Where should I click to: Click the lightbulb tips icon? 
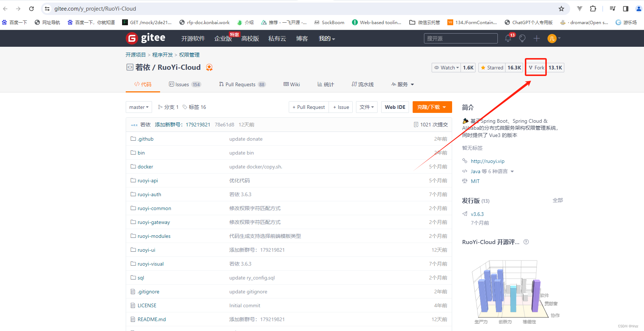point(522,38)
